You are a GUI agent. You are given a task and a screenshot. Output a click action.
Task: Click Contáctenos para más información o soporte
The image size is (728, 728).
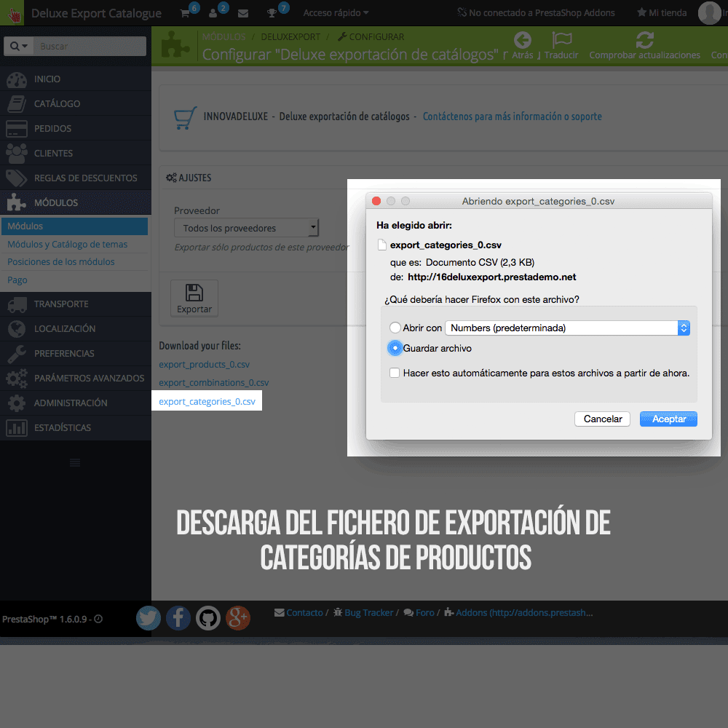coord(512,116)
